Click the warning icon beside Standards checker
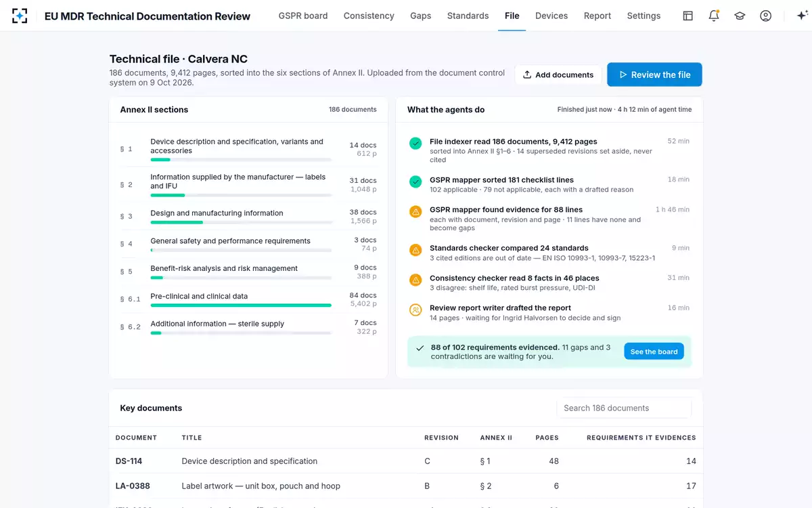The image size is (812, 508). tap(415, 250)
